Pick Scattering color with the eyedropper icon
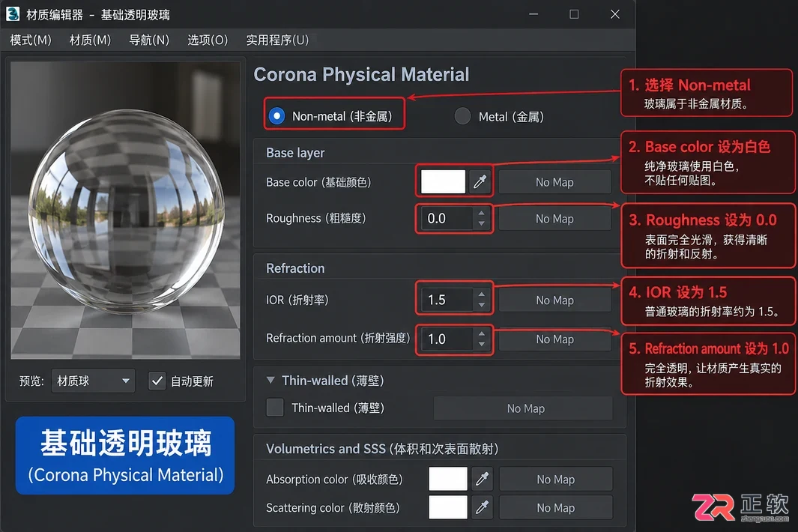This screenshot has height=532, width=798. coord(482,507)
